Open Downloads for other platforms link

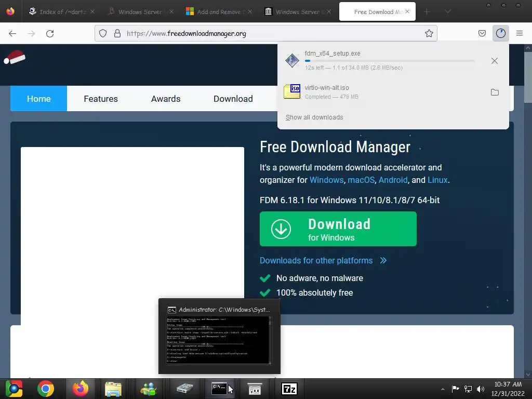click(x=323, y=261)
